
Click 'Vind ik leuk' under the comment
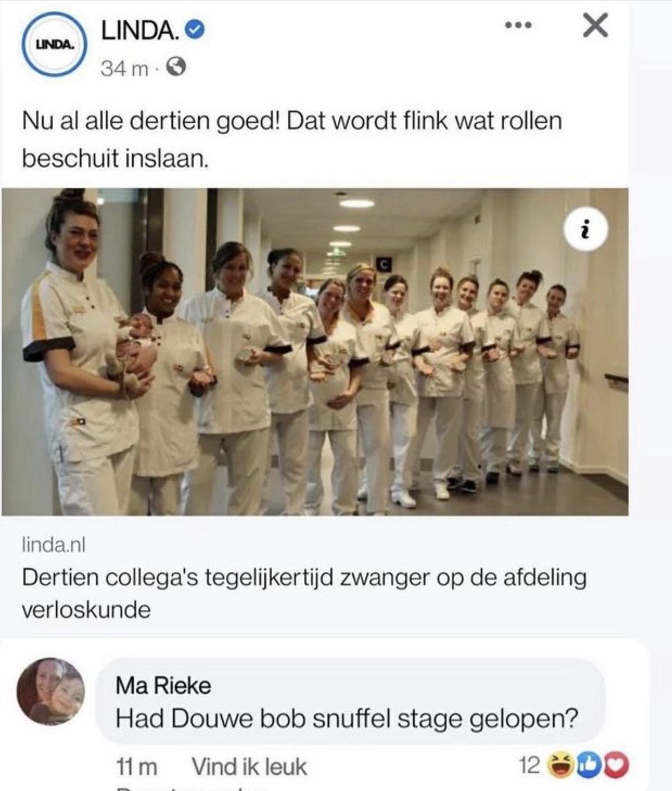[249, 766]
